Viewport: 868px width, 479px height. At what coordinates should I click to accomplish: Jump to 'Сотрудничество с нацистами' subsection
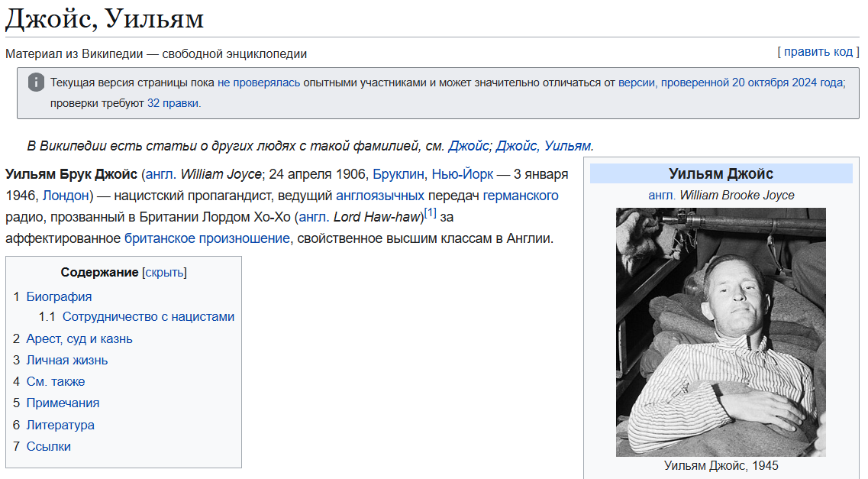click(148, 317)
